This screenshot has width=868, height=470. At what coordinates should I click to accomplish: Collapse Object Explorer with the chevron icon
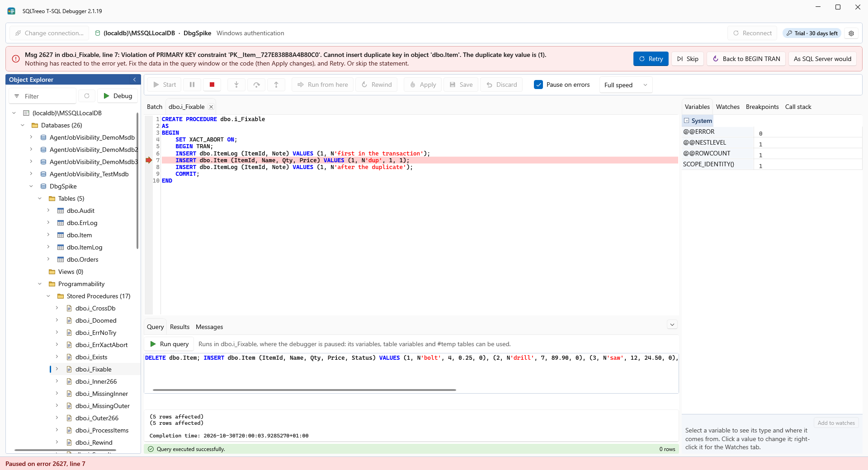click(x=134, y=80)
